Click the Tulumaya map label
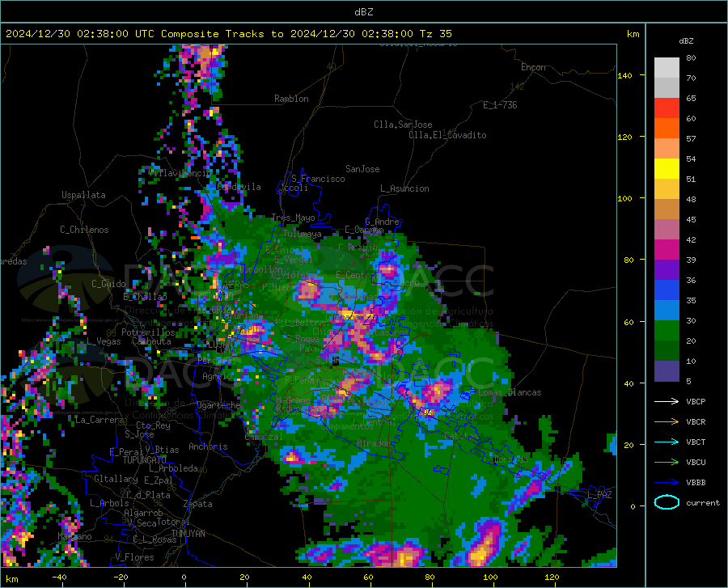728x588 pixels. coord(302,234)
